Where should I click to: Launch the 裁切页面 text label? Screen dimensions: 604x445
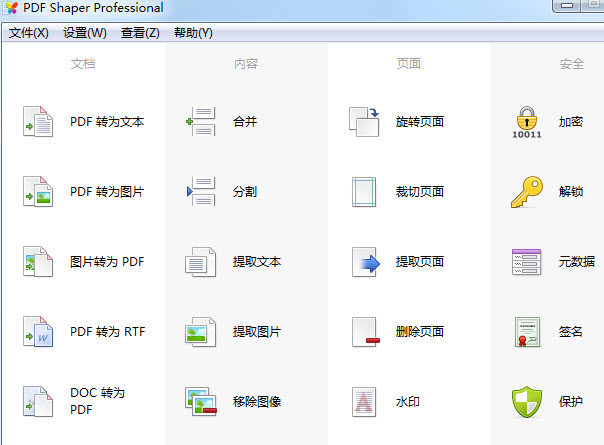pyautogui.click(x=420, y=192)
